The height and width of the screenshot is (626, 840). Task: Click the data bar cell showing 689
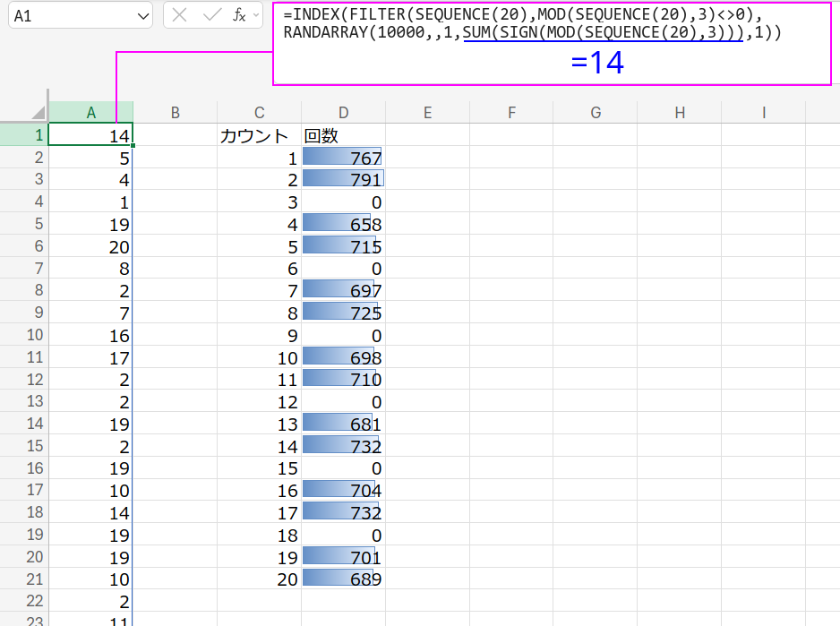coord(343,579)
